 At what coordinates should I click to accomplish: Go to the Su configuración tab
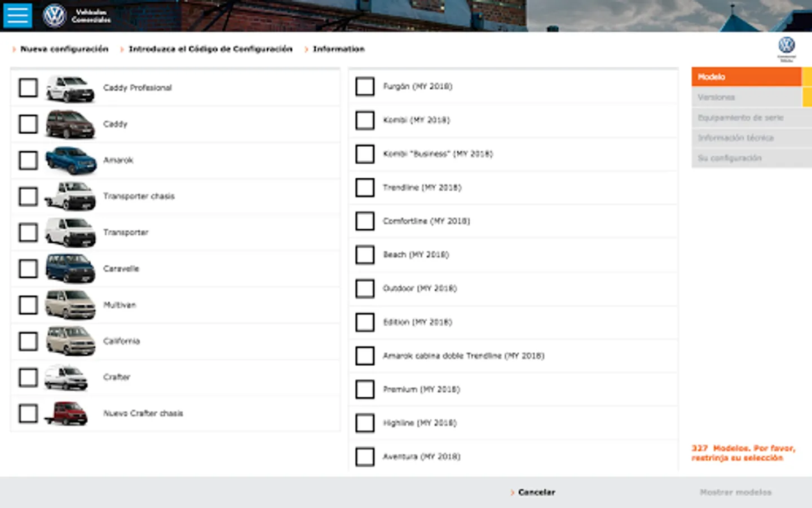click(752, 158)
